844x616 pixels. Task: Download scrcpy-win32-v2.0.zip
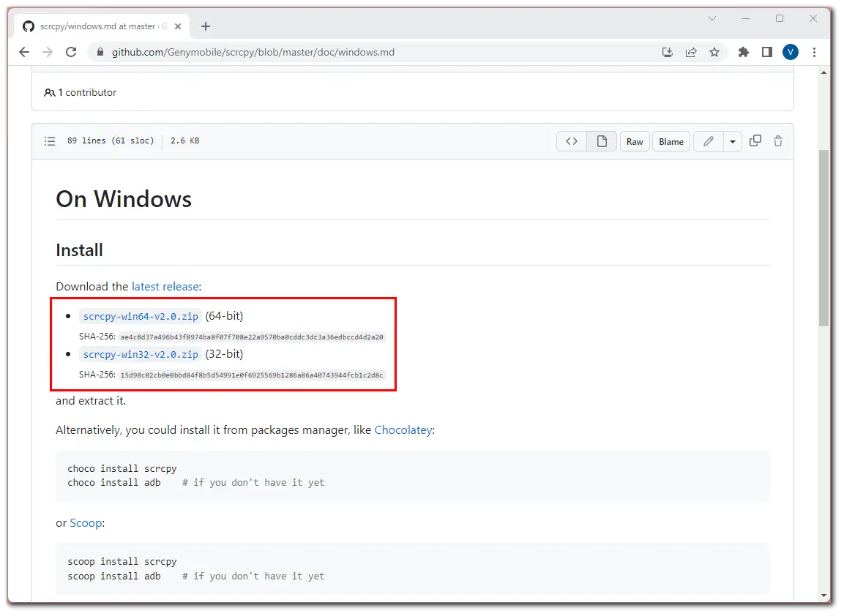tap(141, 355)
